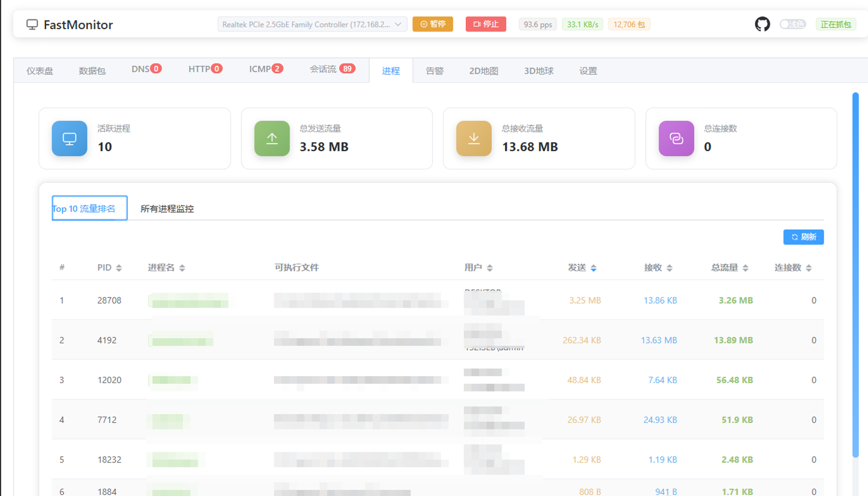This screenshot has height=496, width=868.
Task: Select Top 10 流量排名 sub-tab
Action: point(89,208)
